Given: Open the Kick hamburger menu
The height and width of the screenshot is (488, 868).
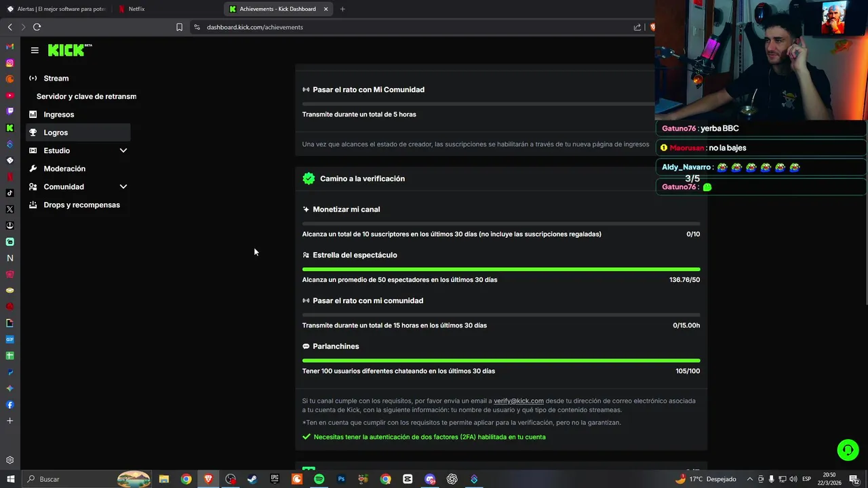Looking at the screenshot, I should pos(35,50).
